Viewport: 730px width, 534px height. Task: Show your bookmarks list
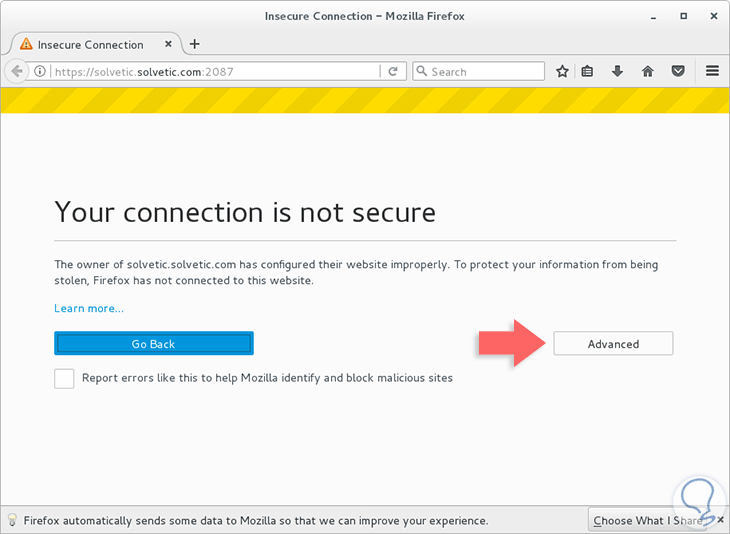coord(588,71)
